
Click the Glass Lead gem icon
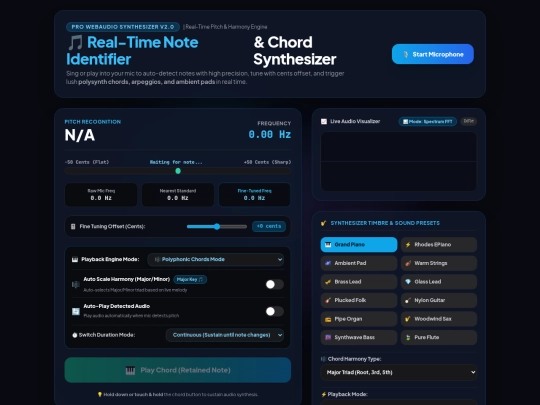[x=408, y=282]
